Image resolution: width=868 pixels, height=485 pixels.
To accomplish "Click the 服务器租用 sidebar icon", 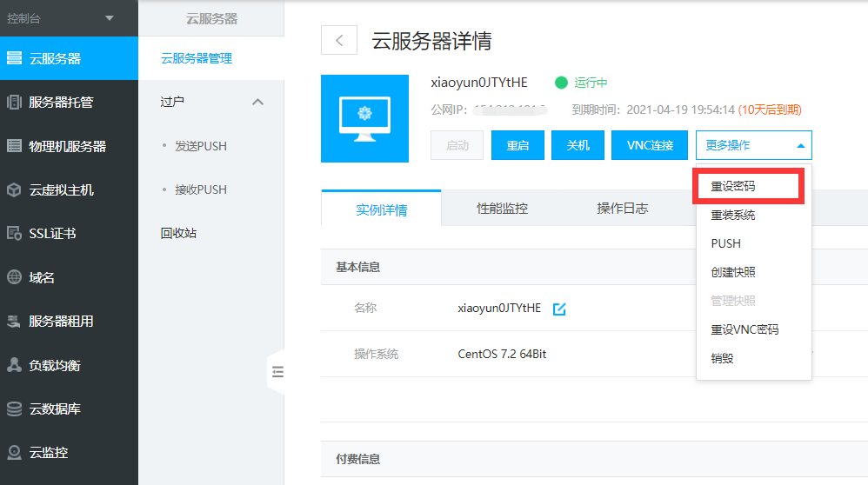I will [x=15, y=322].
